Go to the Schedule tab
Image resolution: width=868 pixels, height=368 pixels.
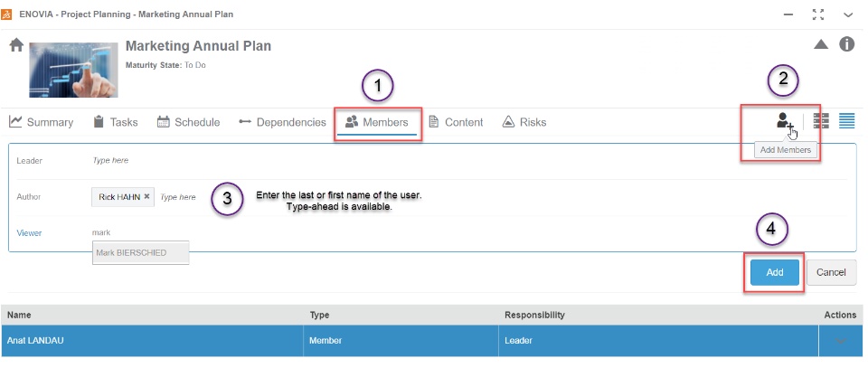(188, 122)
